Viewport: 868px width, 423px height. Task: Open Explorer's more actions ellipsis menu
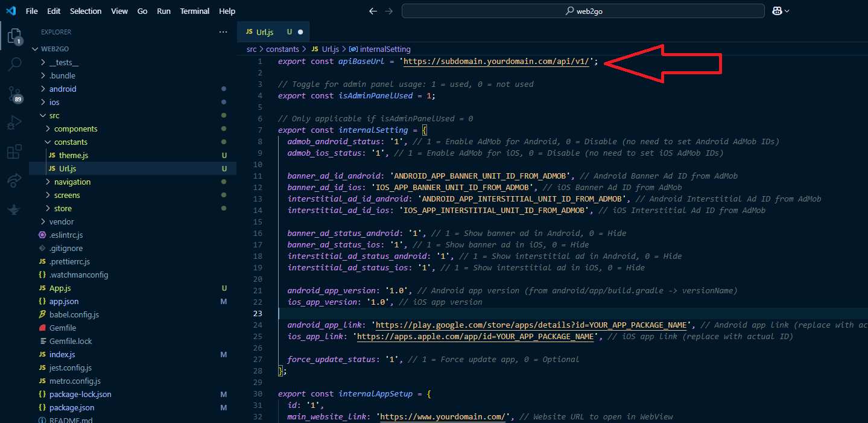pyautogui.click(x=223, y=32)
